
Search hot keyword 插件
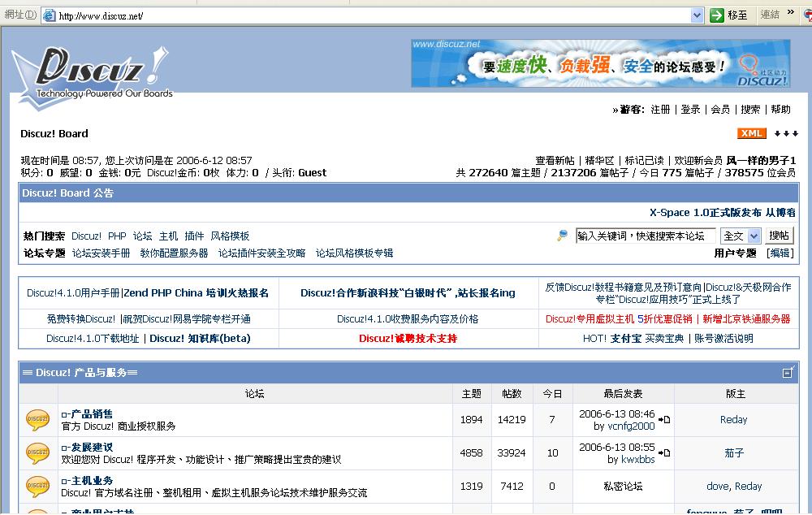point(194,236)
